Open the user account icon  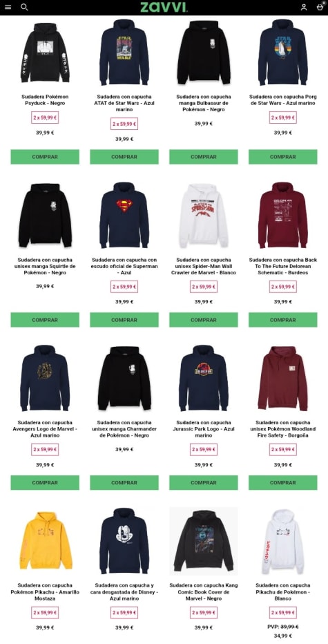pyautogui.click(x=304, y=7)
